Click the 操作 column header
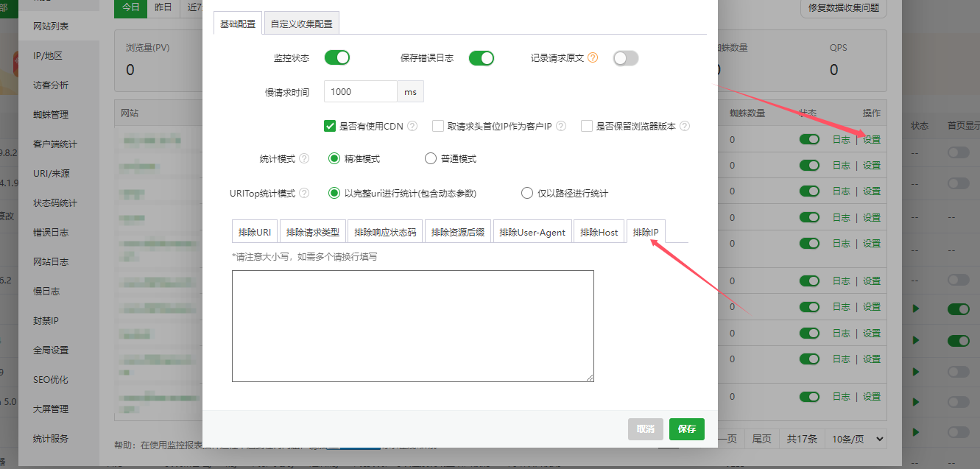 tap(872, 113)
